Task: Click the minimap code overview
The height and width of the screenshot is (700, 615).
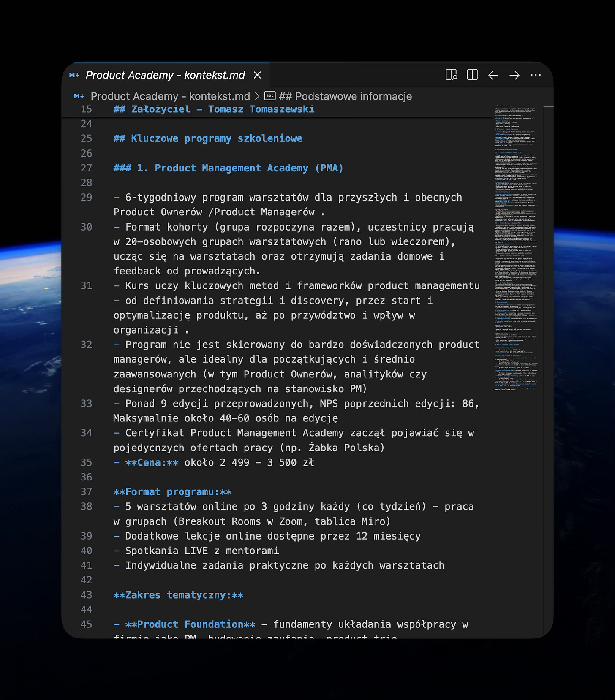Action: (x=516, y=247)
